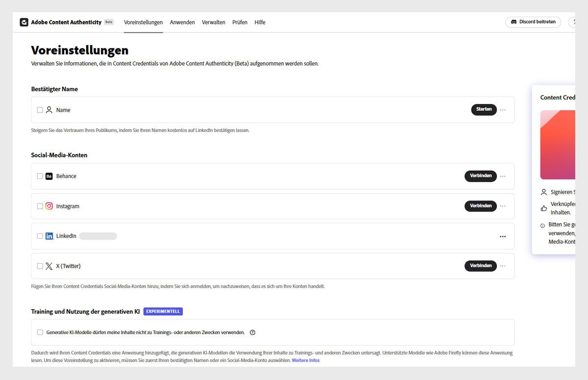Open the more options dots for LinkedIn row
The width and height of the screenshot is (588, 380).
tap(503, 236)
